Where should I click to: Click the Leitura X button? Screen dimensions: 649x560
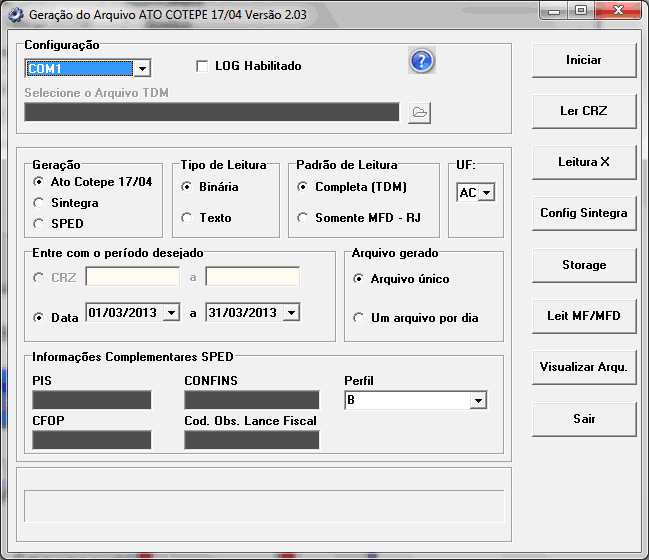pyautogui.click(x=583, y=162)
